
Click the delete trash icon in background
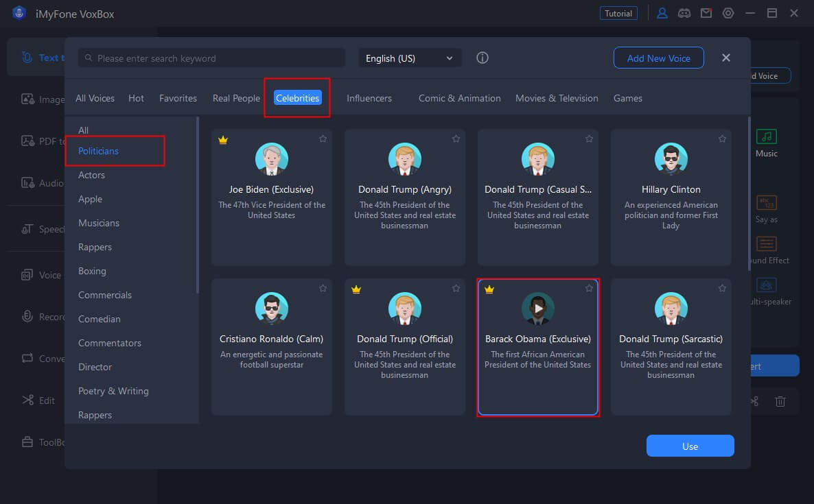tap(780, 401)
